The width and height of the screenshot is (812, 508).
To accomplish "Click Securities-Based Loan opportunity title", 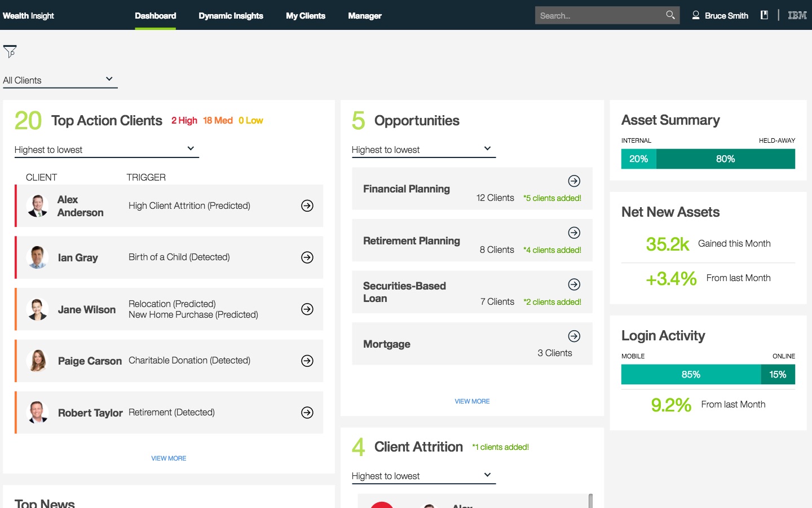I will [x=404, y=292].
